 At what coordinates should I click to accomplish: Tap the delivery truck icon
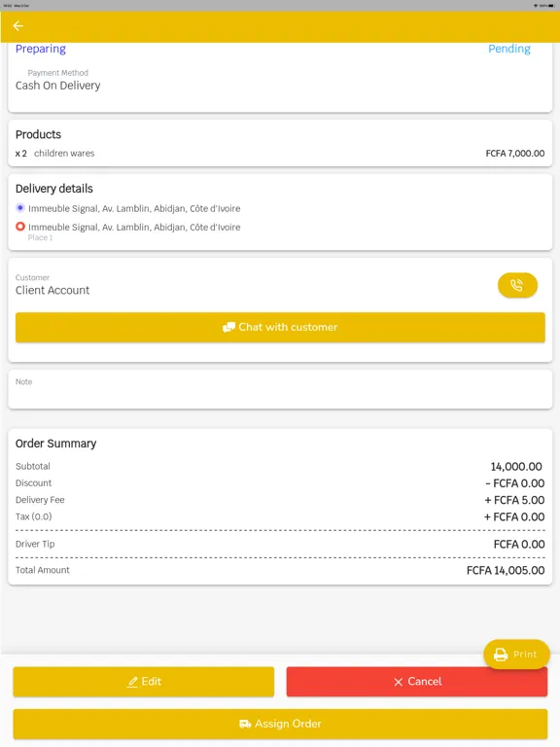245,724
